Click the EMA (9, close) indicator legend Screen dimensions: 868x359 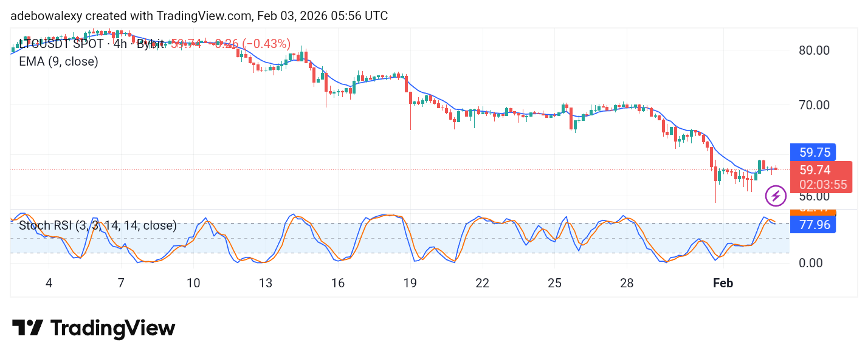click(x=58, y=61)
